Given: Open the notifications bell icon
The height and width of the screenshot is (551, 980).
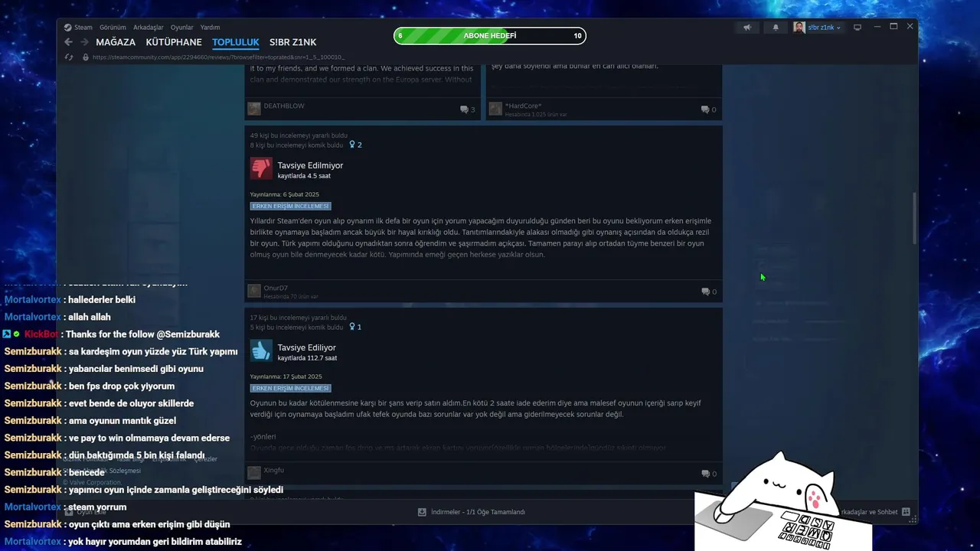Looking at the screenshot, I should pos(776,28).
